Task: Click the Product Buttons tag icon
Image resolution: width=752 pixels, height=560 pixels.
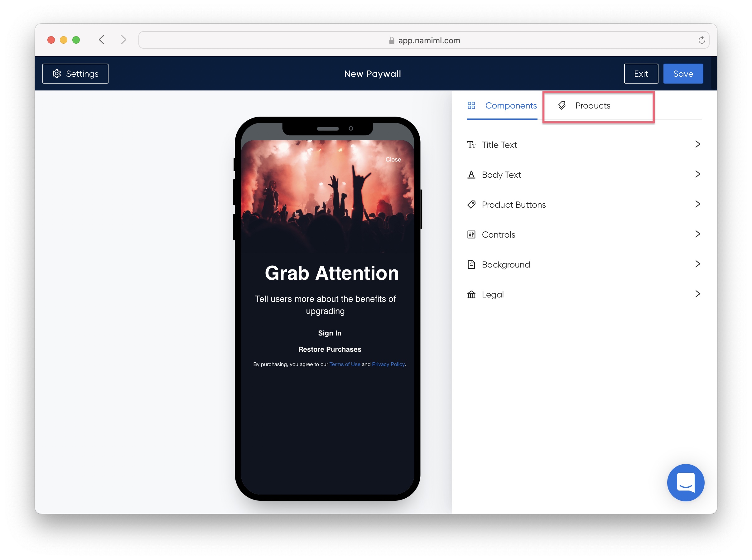Action: [x=471, y=205]
